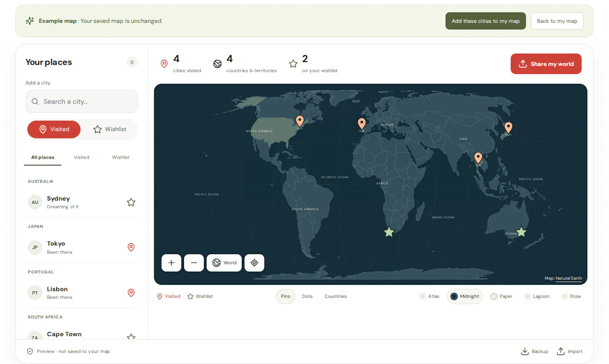Click the Backup button

(x=534, y=351)
